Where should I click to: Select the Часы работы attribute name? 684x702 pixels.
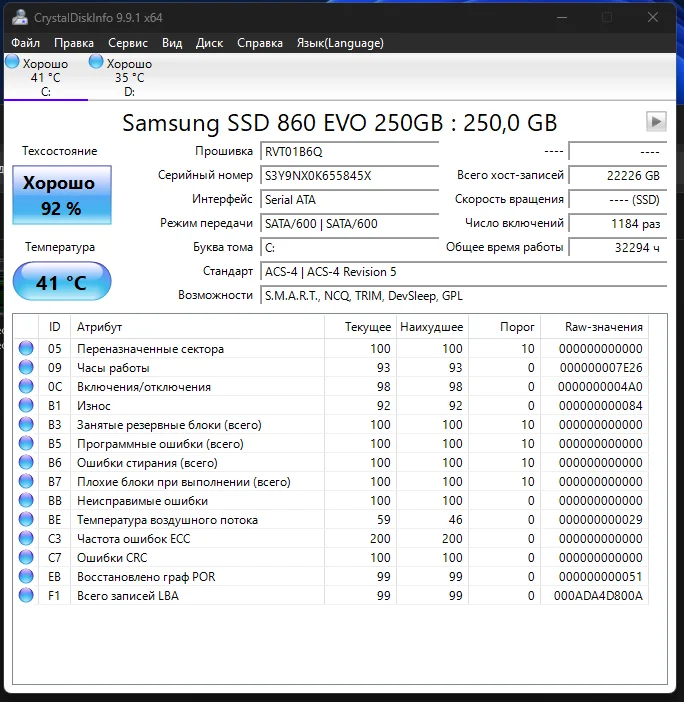113,368
